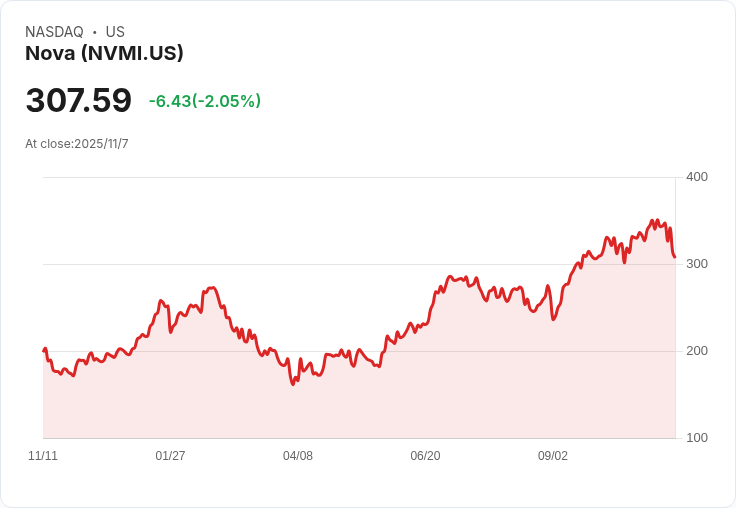Screen dimensions: 736x508
Task: Click the NASDAQ exchange label
Action: tap(54, 32)
